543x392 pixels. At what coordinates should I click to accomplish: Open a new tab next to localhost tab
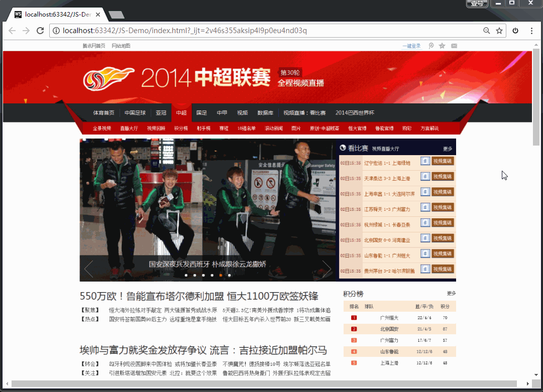point(117,15)
